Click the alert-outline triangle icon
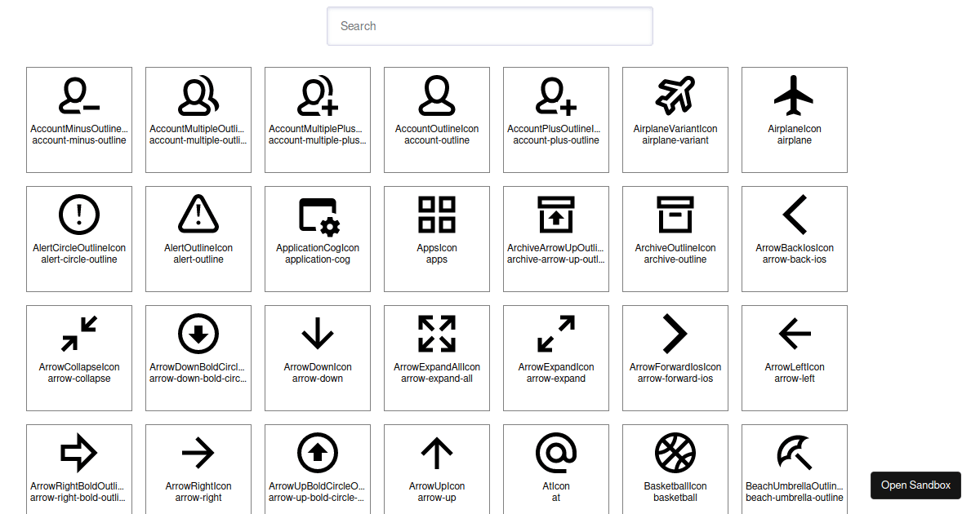 coord(198,214)
